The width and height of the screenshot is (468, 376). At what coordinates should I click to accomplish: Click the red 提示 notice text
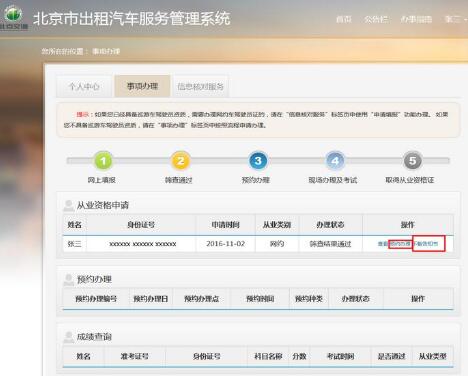coord(82,114)
